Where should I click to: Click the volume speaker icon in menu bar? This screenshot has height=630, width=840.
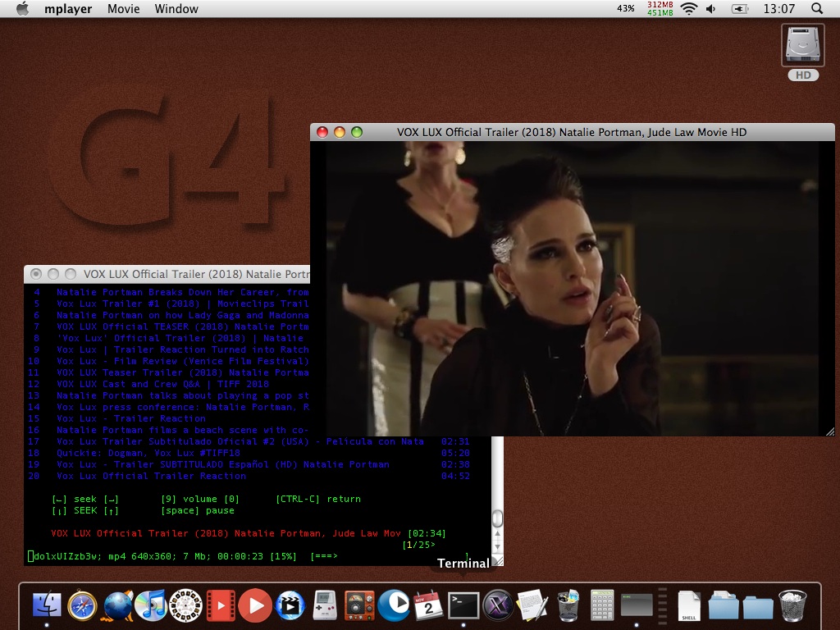[x=711, y=8]
